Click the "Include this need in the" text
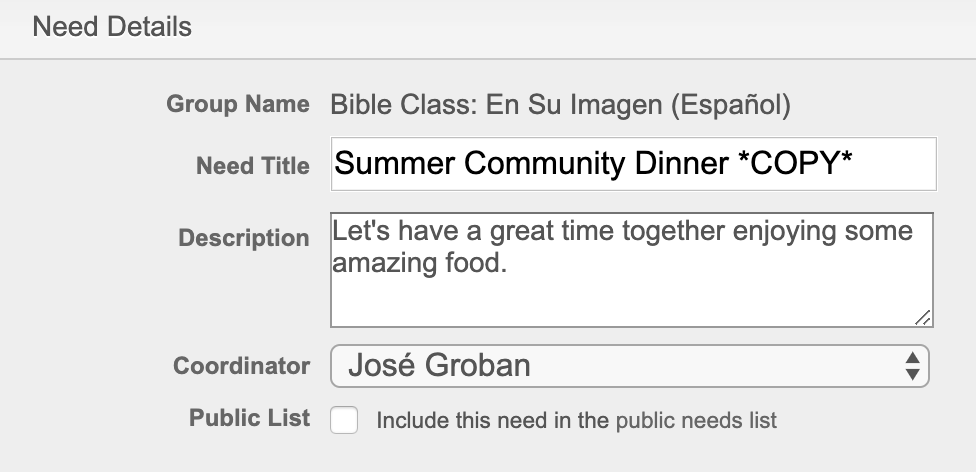976x472 pixels. pos(492,421)
